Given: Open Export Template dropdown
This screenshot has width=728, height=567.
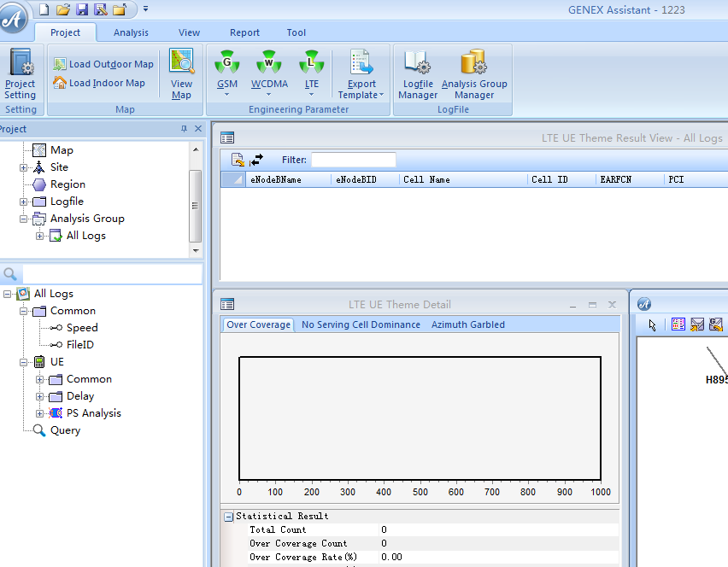Looking at the screenshot, I should coord(361,74).
